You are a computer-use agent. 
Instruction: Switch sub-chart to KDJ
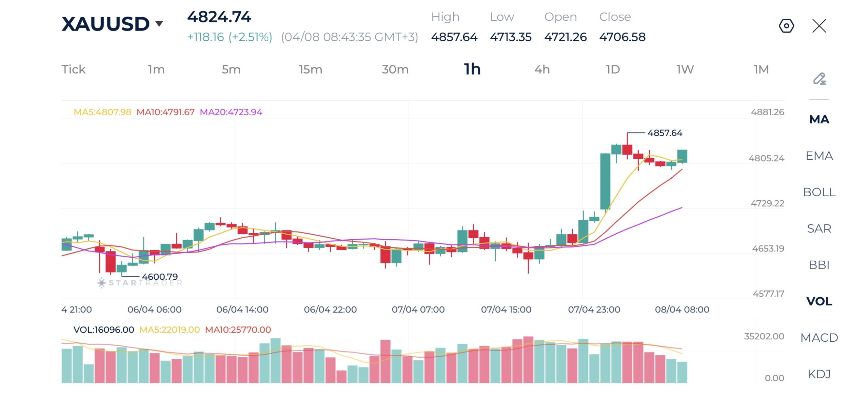click(819, 374)
